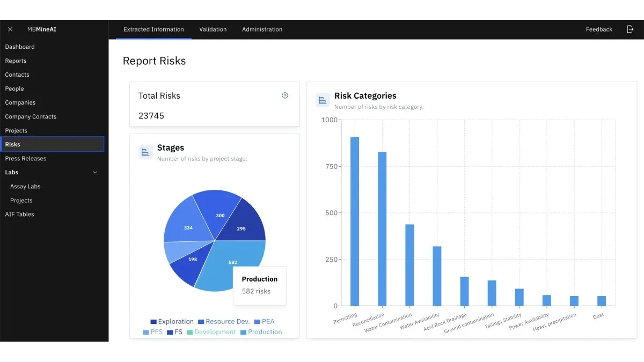This screenshot has width=644, height=362.
Task: Click the total risks value 23745
Action: click(151, 116)
